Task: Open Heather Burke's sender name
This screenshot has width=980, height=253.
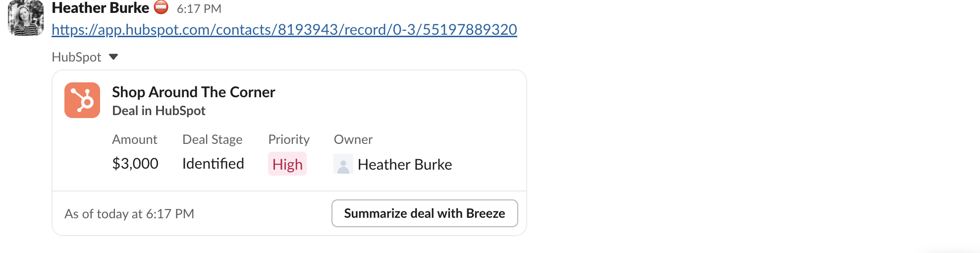Action: point(100,8)
